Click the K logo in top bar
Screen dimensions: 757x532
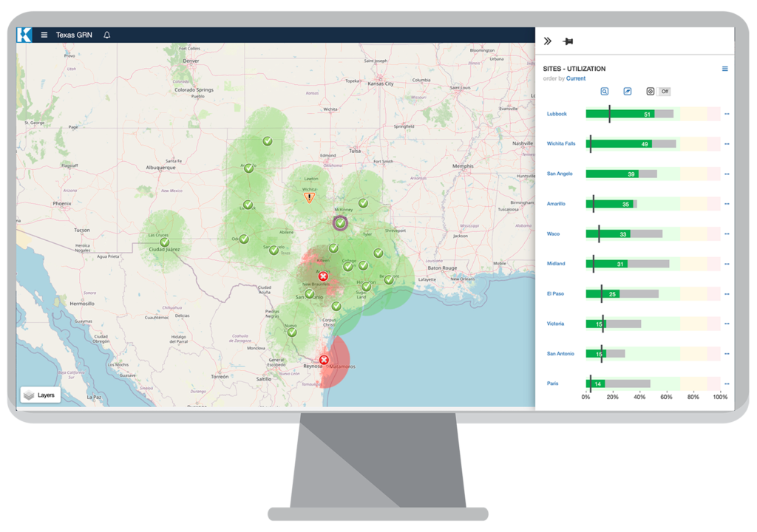pos(24,35)
